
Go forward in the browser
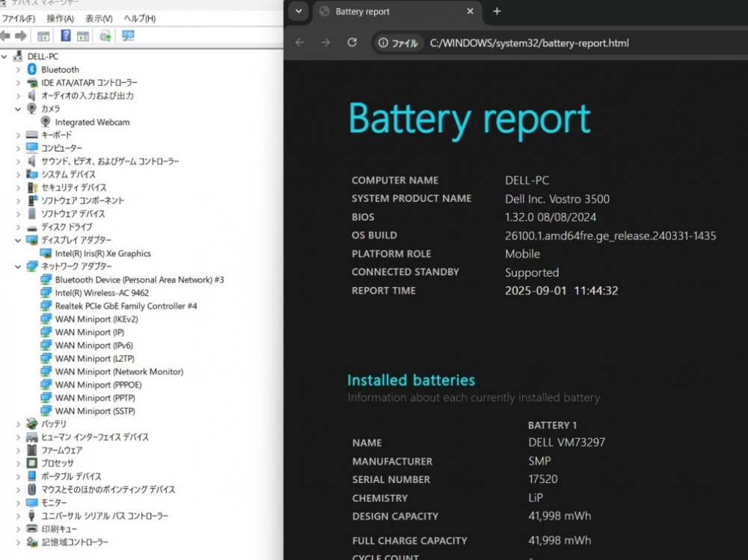326,43
